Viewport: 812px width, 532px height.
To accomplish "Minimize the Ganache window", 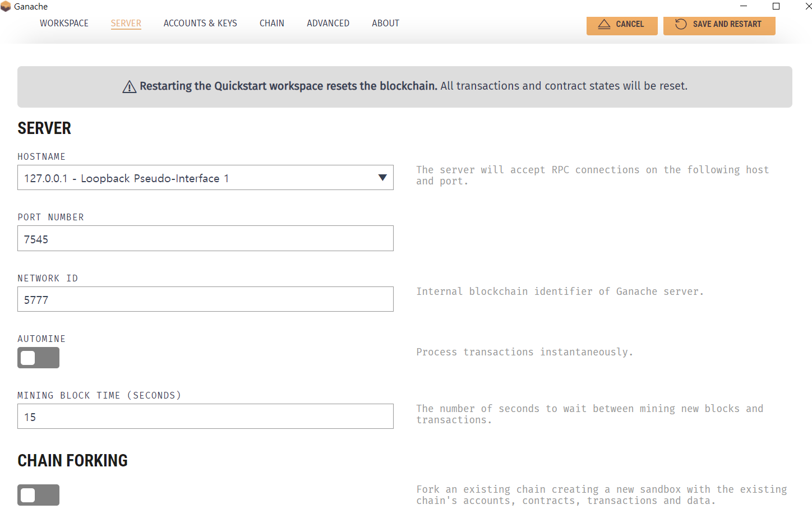I will pos(744,6).
